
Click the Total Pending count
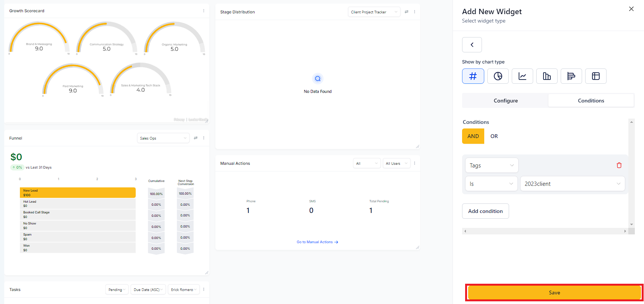pyautogui.click(x=371, y=210)
